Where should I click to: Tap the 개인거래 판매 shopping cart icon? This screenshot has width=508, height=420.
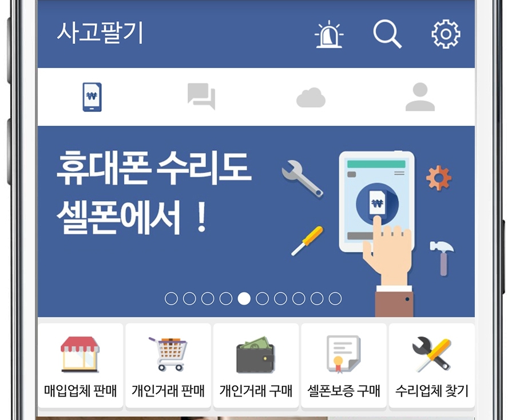[x=168, y=354]
